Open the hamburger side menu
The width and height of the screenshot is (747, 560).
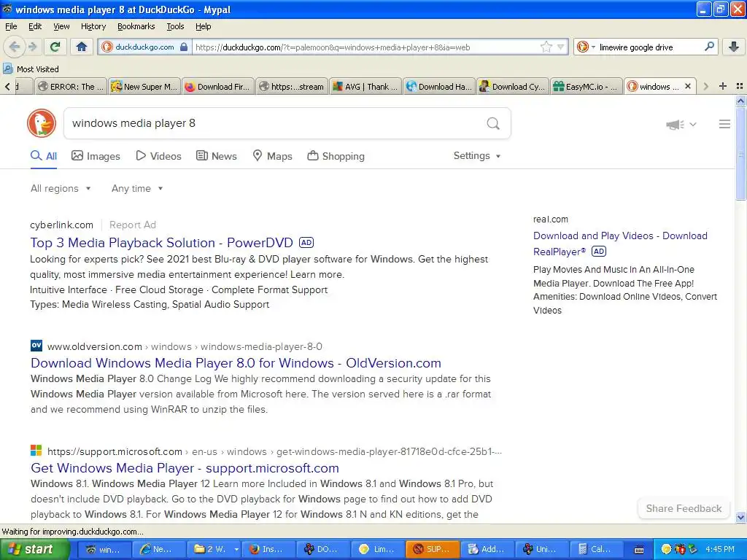[724, 124]
